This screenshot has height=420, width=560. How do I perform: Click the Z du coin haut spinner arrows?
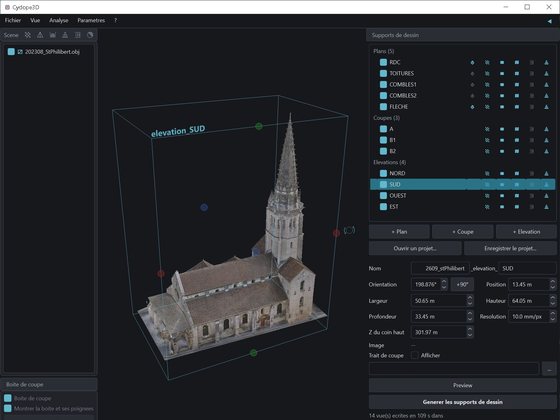coord(470,332)
